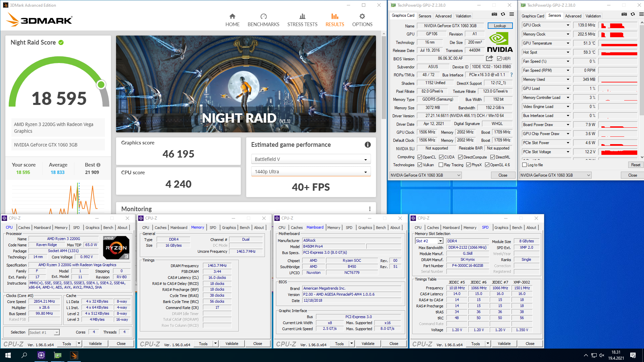Open hamburger menu in left GPU-Z window
The height and width of the screenshot is (362, 644).
tap(512, 14)
